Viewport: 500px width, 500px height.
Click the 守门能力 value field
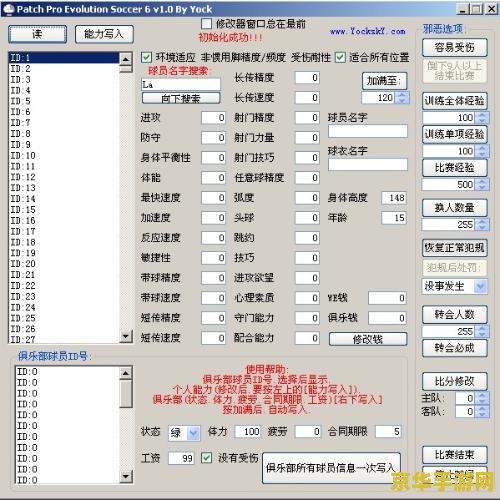(x=307, y=318)
